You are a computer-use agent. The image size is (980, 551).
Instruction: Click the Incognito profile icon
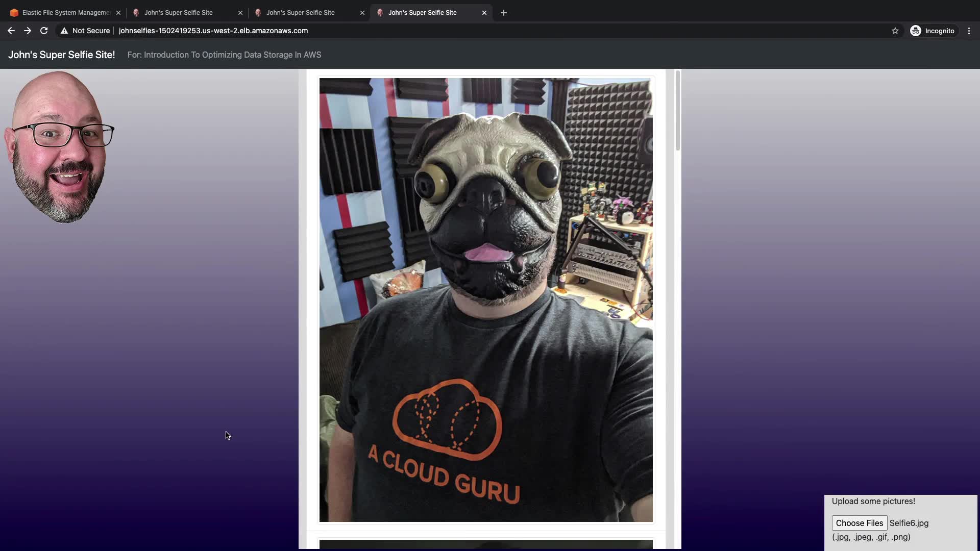click(916, 31)
